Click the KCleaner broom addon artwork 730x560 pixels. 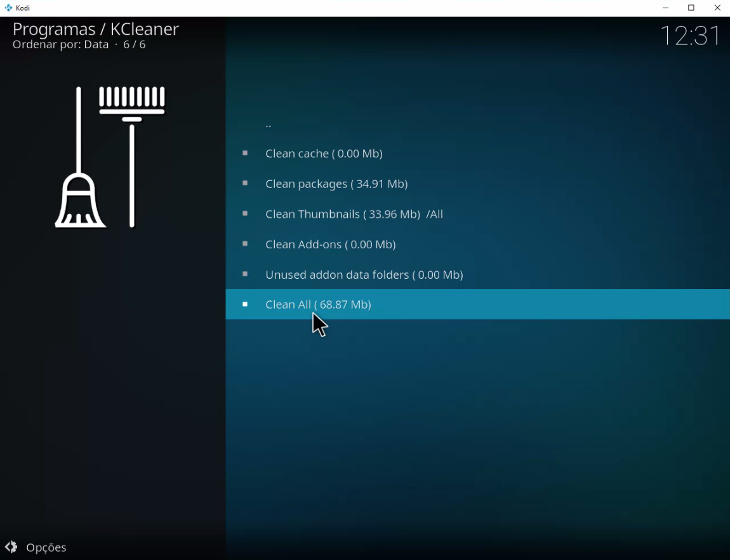110,157
